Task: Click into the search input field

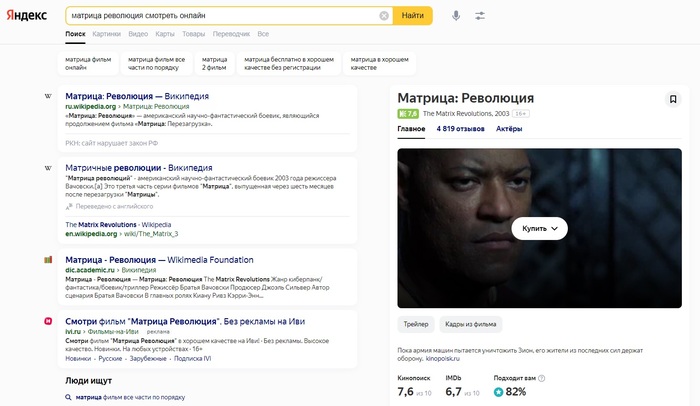Action: (220, 15)
